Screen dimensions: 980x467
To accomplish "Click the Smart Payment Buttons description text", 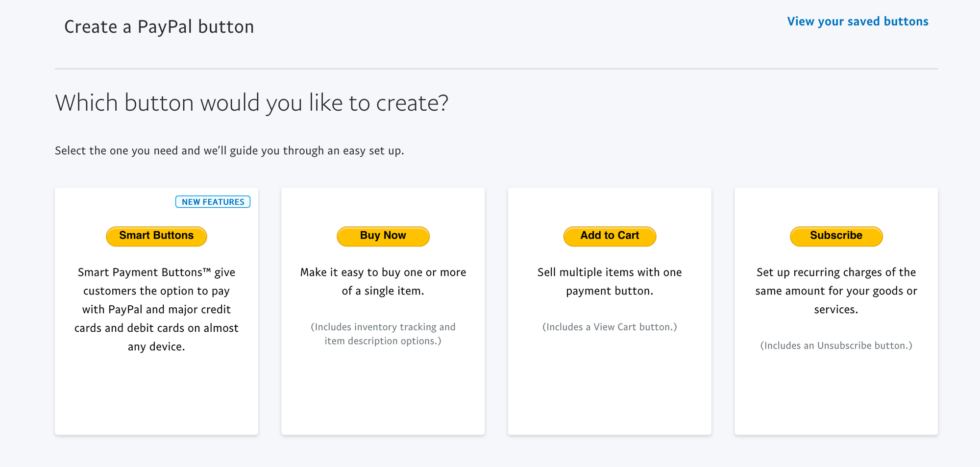I will (x=156, y=309).
